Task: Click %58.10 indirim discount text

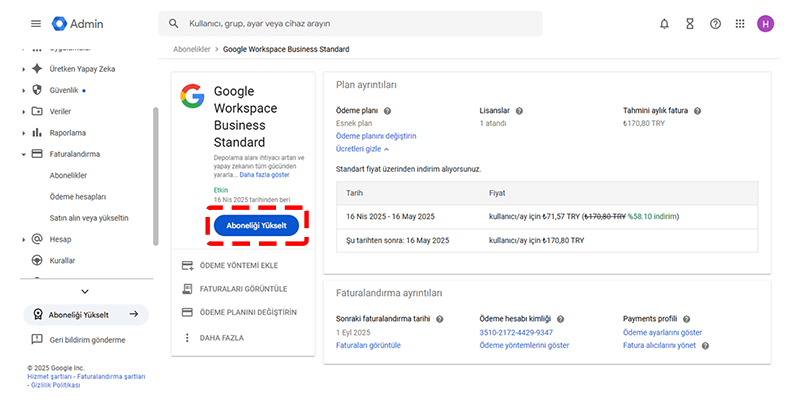Action: point(653,217)
